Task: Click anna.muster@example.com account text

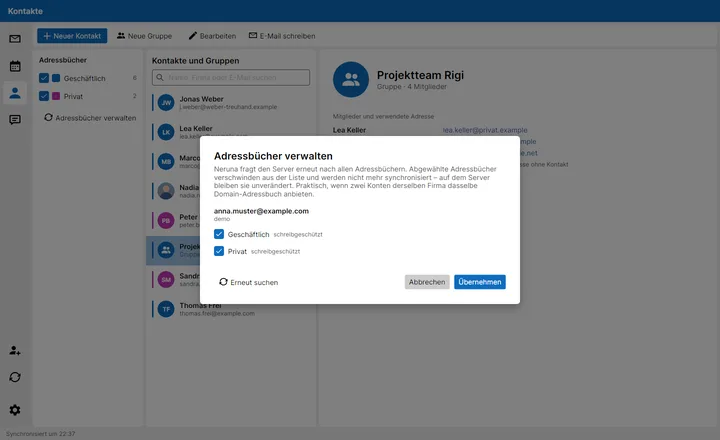Action: click(261, 211)
